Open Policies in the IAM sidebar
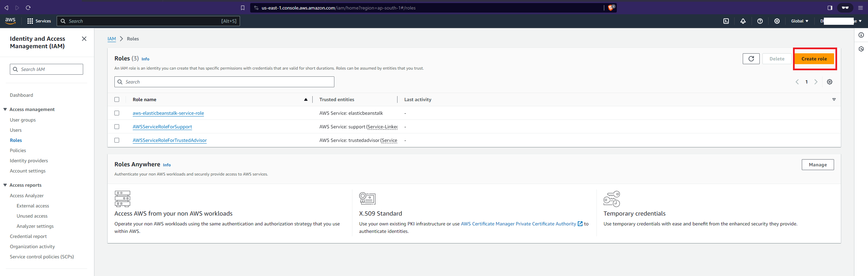868x276 pixels. click(18, 150)
